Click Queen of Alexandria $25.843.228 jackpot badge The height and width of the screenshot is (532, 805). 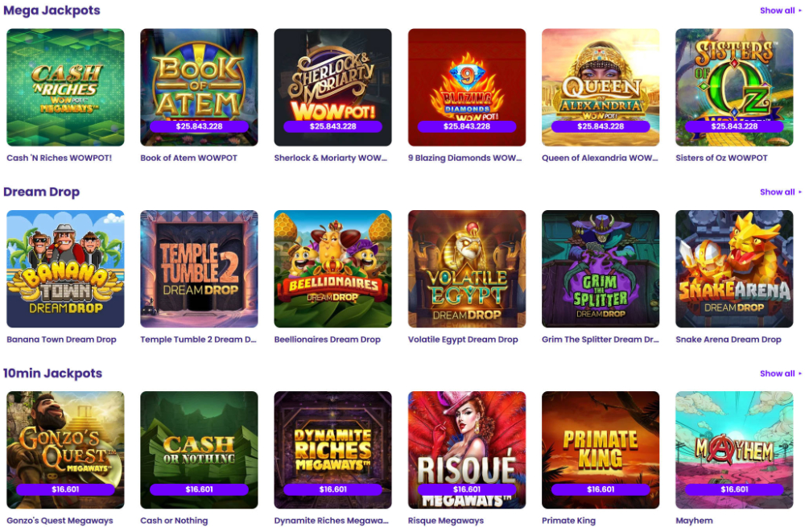(x=601, y=126)
